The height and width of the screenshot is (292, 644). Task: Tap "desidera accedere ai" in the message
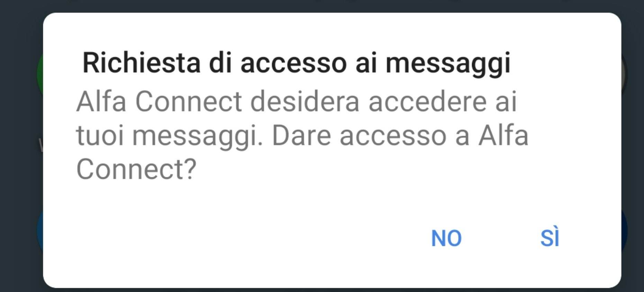(383, 101)
